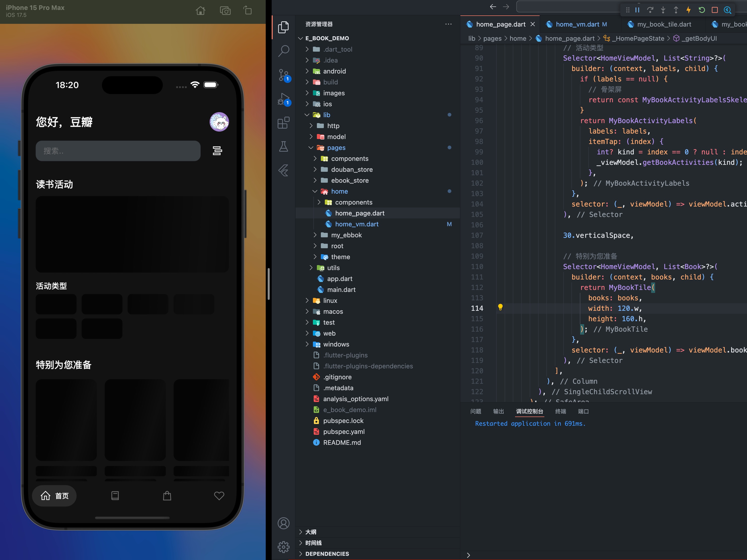Viewport: 747px width, 560px height.
Task: Open the 端口 ports panel tab
Action: (583, 412)
